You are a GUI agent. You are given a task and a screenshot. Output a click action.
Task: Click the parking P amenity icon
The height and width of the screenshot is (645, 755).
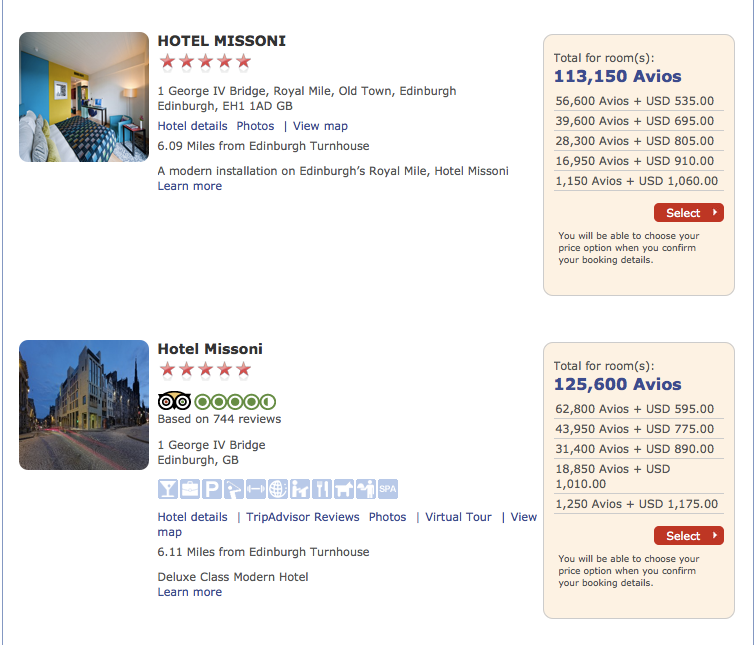[212, 489]
